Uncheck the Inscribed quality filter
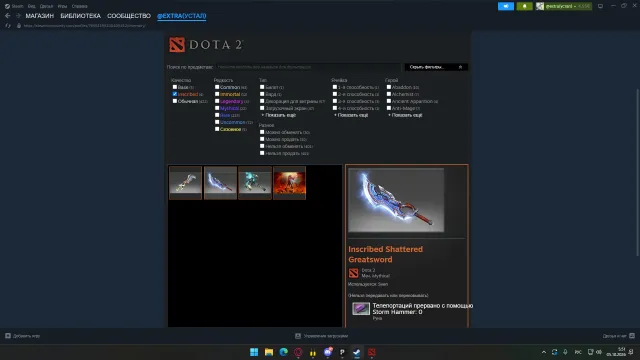This screenshot has width=640, height=360. (175, 94)
